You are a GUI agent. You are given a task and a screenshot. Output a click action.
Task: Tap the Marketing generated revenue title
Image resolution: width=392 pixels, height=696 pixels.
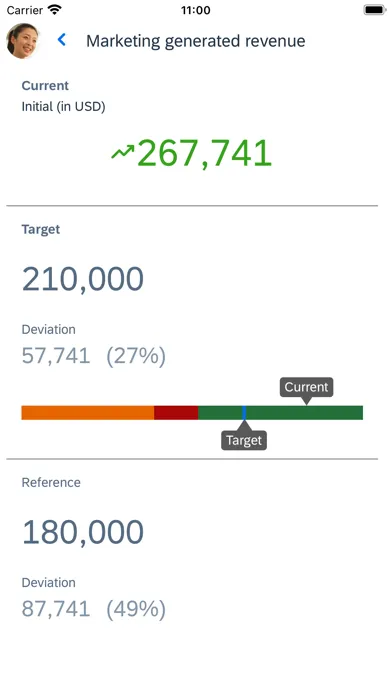click(195, 41)
